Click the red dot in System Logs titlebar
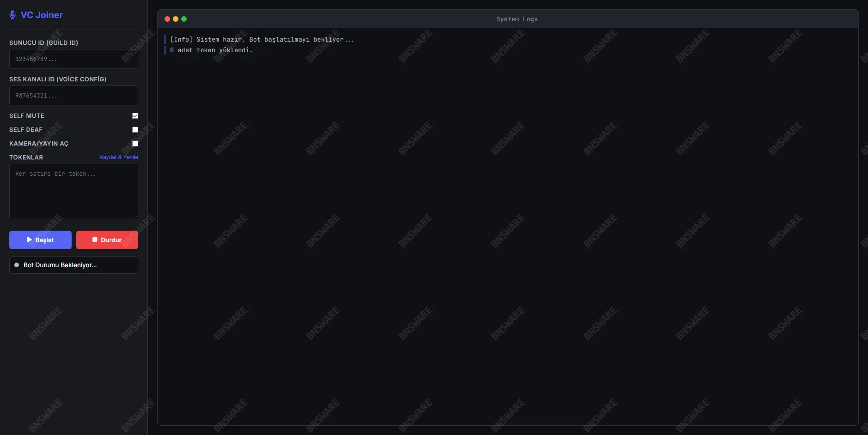Image resolution: width=868 pixels, height=435 pixels. [x=167, y=19]
